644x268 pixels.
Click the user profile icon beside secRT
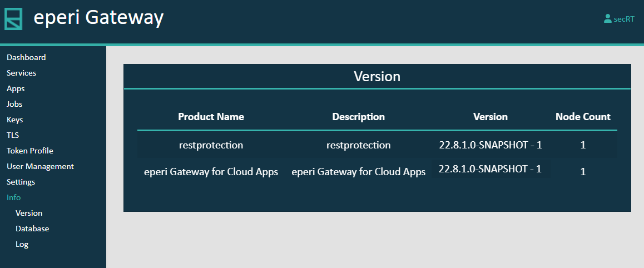click(607, 19)
